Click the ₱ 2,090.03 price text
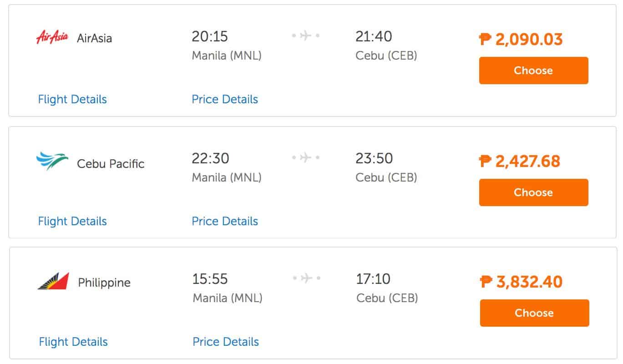 pos(521,39)
